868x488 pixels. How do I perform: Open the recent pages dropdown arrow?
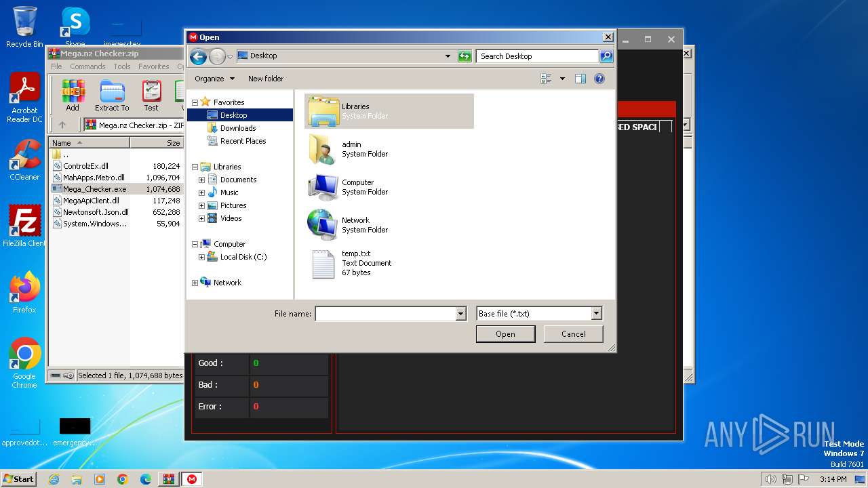231,56
